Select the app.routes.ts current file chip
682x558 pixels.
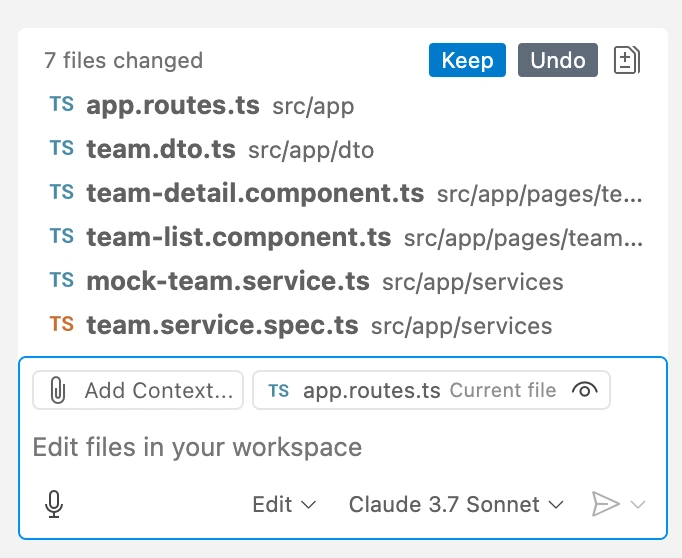(x=431, y=390)
